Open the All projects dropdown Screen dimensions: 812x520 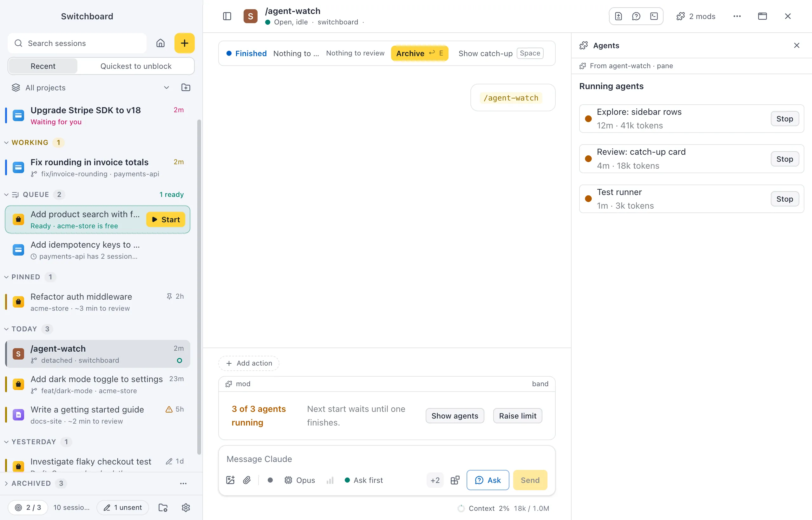click(90, 88)
